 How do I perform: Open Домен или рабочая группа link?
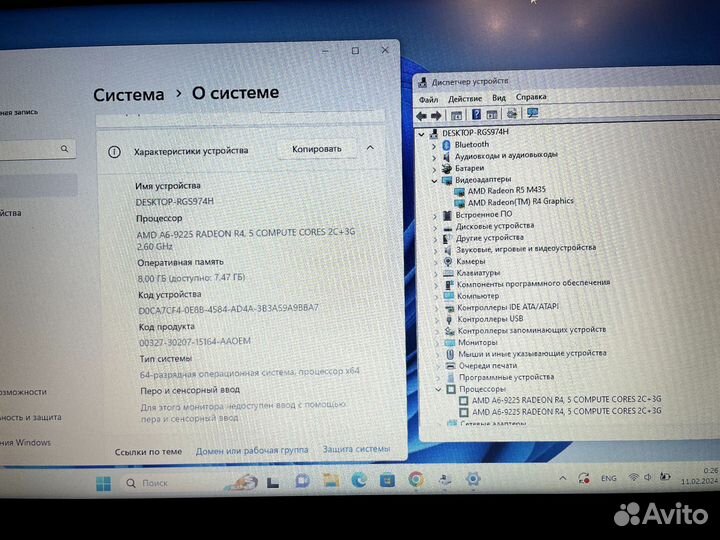(x=252, y=450)
